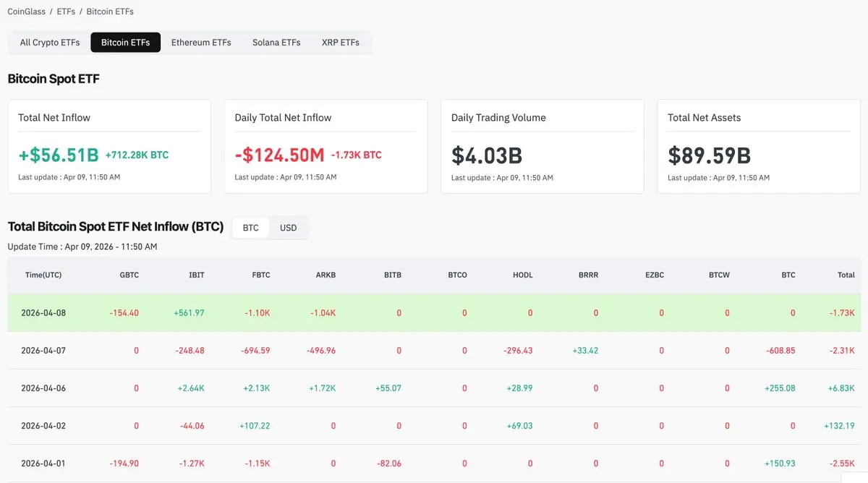Screen dimensions: 868x483
Task: Click the BTCW column header
Action: (x=719, y=275)
